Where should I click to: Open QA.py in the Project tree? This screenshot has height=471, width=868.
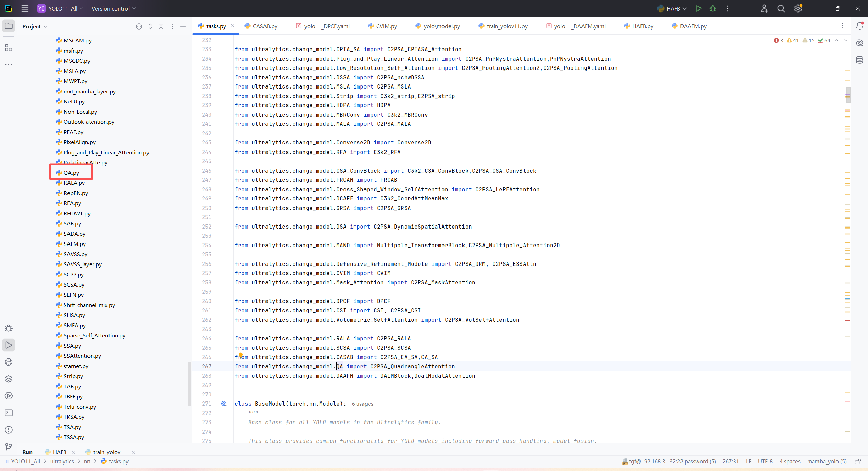coord(71,173)
